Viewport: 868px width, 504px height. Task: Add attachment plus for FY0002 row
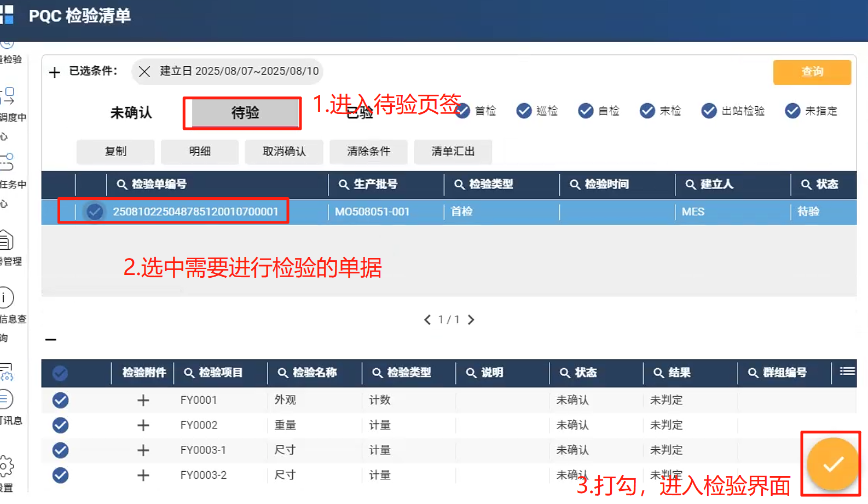[x=143, y=425]
